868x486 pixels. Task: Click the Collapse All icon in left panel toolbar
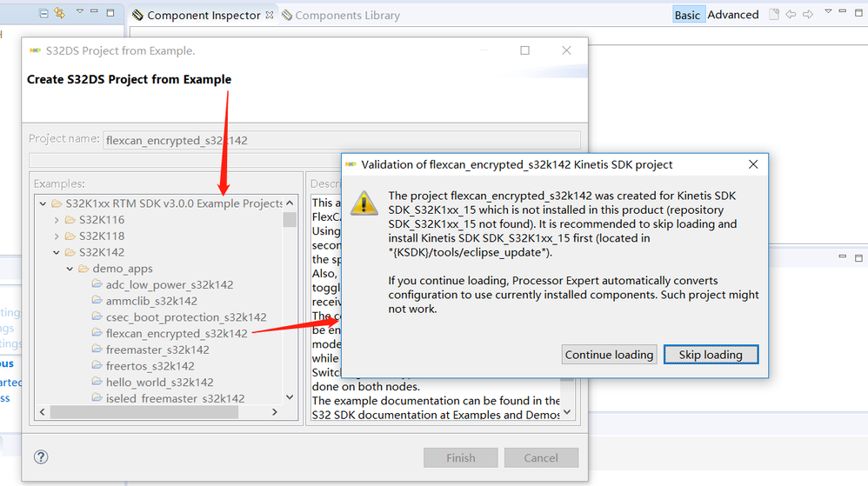pyautogui.click(x=43, y=13)
